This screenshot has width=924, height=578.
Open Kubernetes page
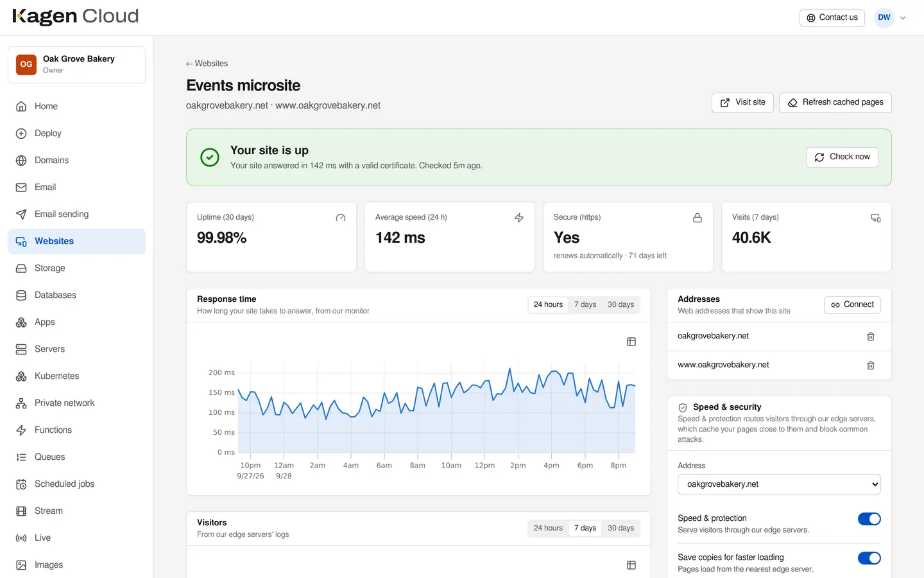[76, 376]
